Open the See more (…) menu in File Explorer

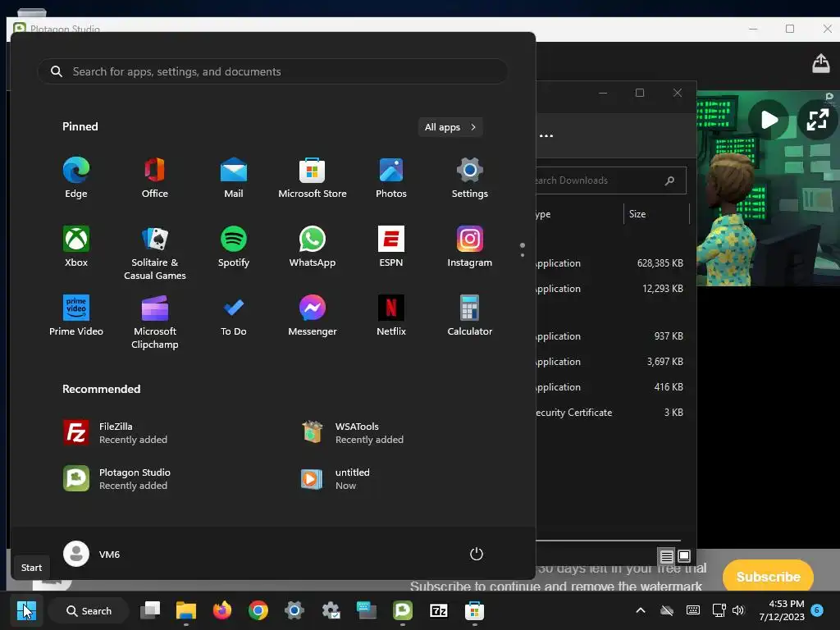pyautogui.click(x=546, y=135)
